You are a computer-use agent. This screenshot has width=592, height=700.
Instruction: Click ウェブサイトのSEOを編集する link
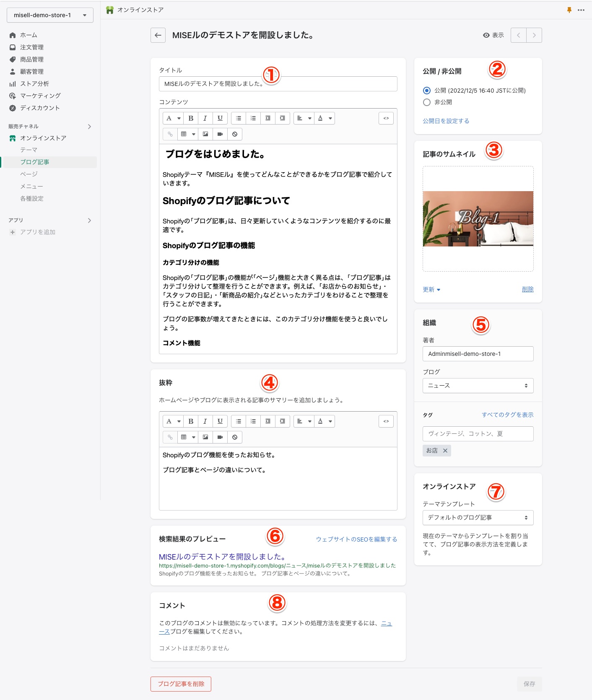click(x=356, y=539)
